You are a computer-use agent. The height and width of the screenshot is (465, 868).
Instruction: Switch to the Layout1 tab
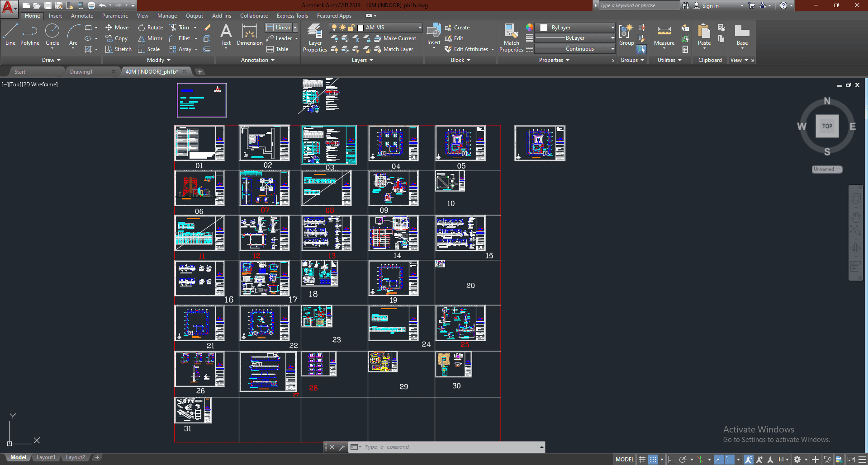(46, 457)
